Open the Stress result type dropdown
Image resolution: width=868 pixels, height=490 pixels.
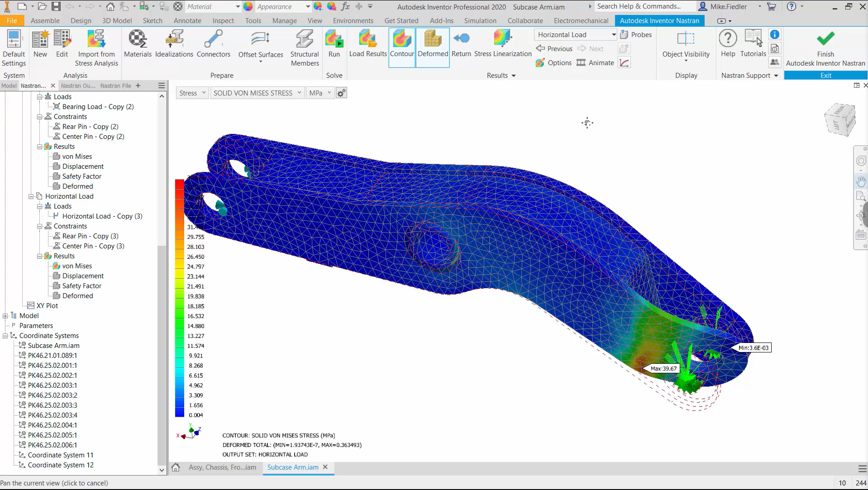(192, 93)
